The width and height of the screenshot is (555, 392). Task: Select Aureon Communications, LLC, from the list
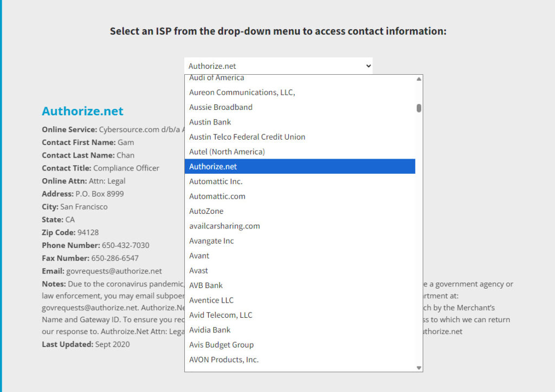[242, 93]
